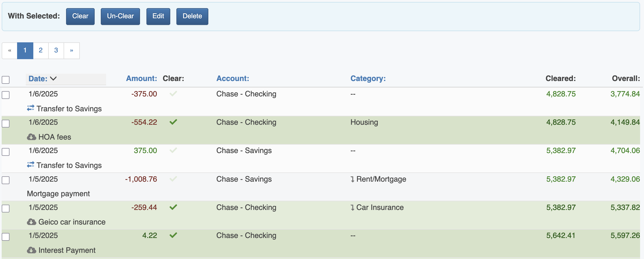Go to page 2 of transactions
644x259 pixels.
click(x=41, y=50)
